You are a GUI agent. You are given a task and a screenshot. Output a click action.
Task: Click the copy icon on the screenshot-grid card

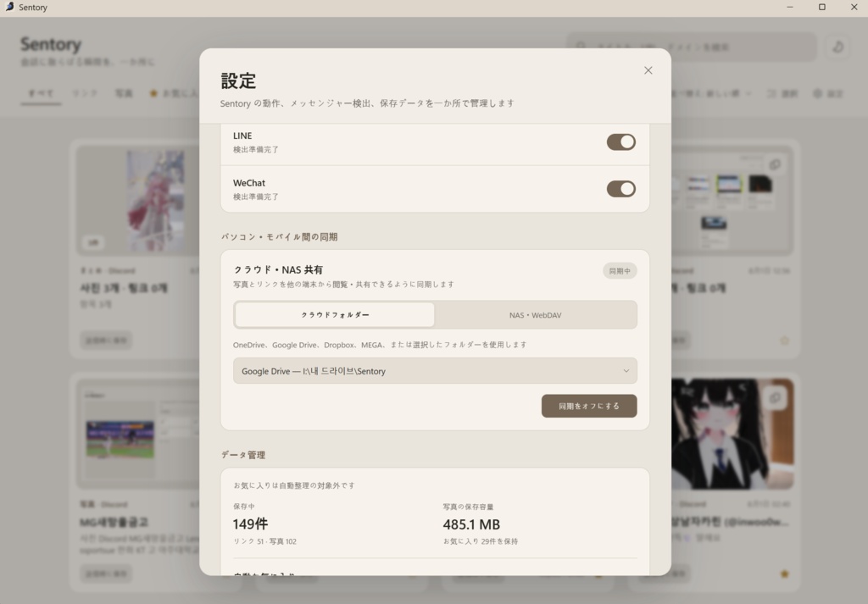click(x=775, y=164)
